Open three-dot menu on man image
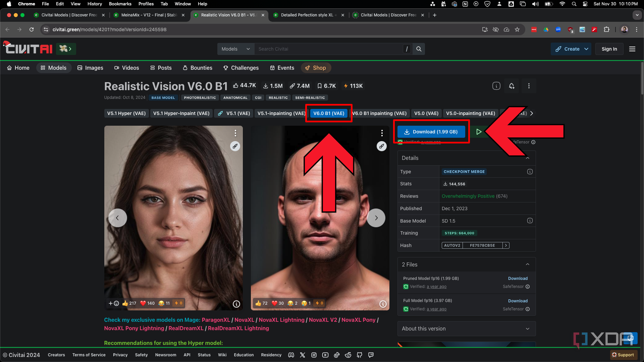The width and height of the screenshot is (644, 362). pyautogui.click(x=382, y=133)
